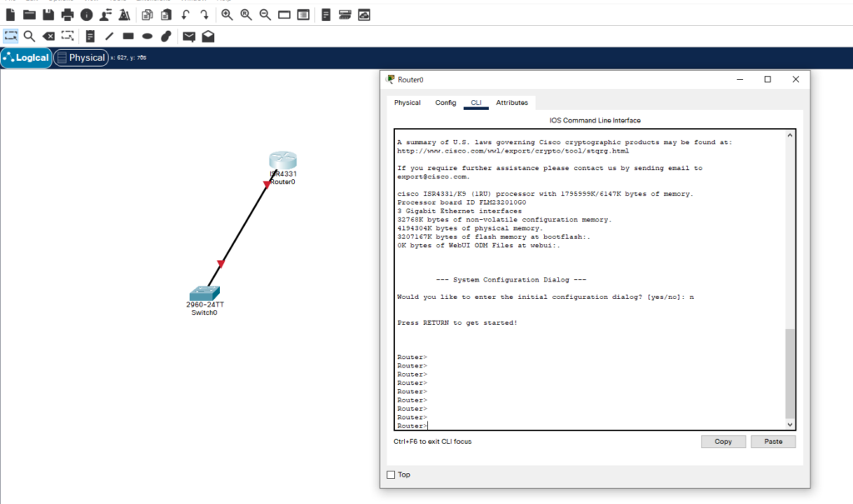This screenshot has height=504, width=853.
Task: Click the CLI scrollbar up arrow
Action: (x=790, y=135)
